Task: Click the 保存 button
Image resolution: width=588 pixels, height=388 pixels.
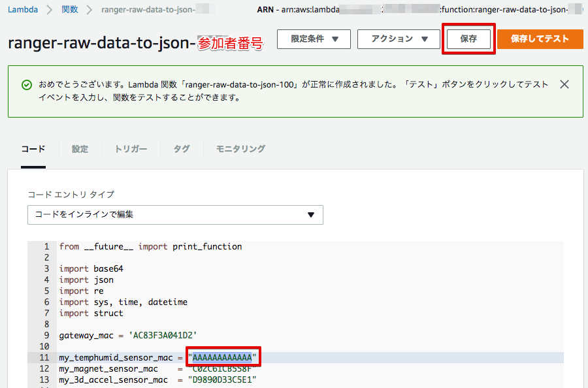Action: 468,39
